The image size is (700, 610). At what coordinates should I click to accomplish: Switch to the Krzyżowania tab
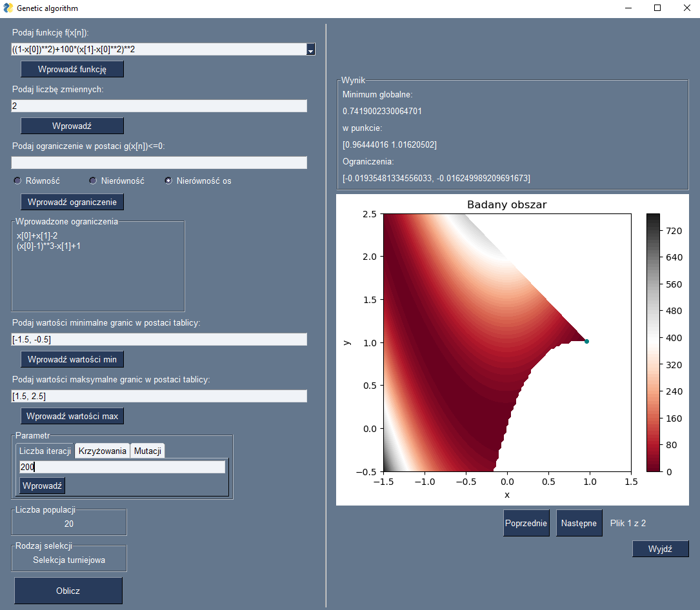[102, 451]
